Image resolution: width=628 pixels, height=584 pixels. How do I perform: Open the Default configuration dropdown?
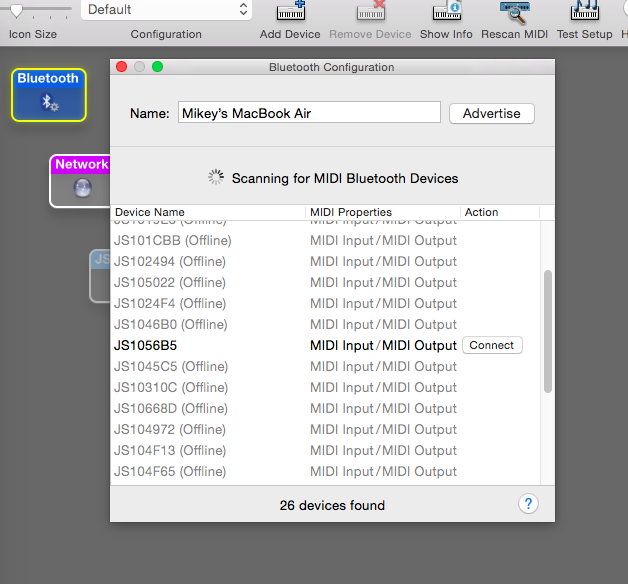click(166, 10)
